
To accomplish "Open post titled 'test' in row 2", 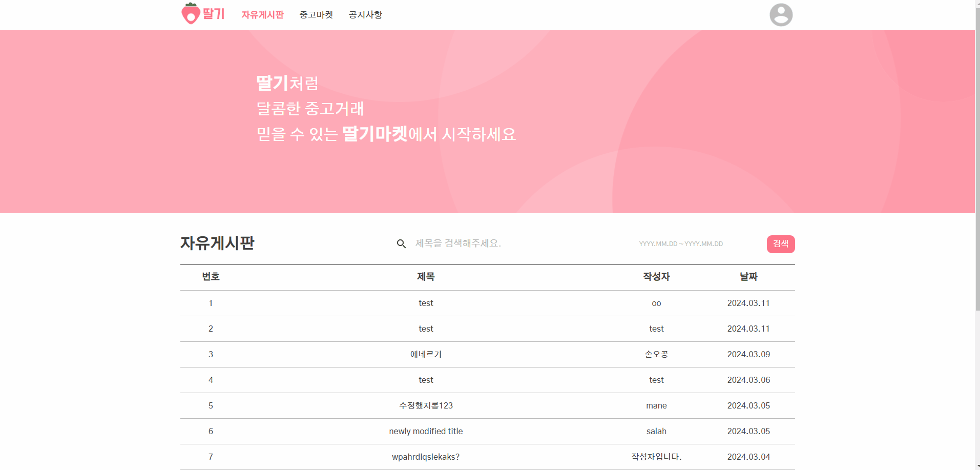I will [x=426, y=329].
